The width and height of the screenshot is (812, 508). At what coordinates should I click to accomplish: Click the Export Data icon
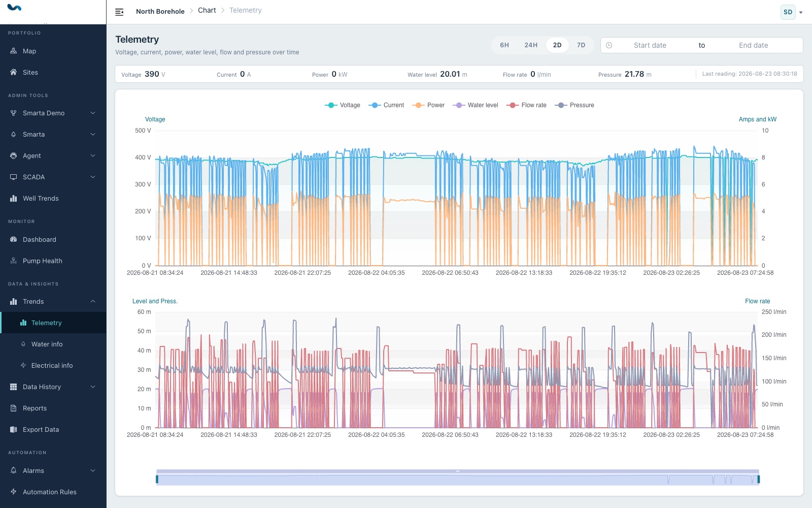[14, 429]
